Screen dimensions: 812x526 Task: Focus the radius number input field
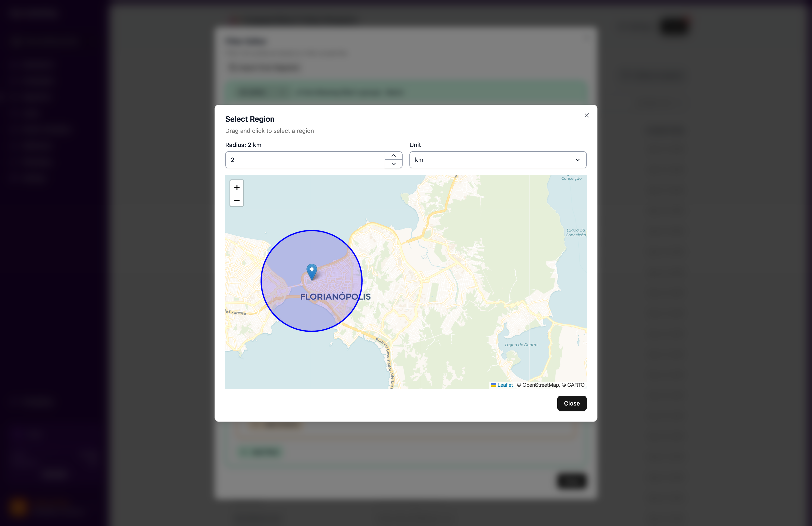305,160
